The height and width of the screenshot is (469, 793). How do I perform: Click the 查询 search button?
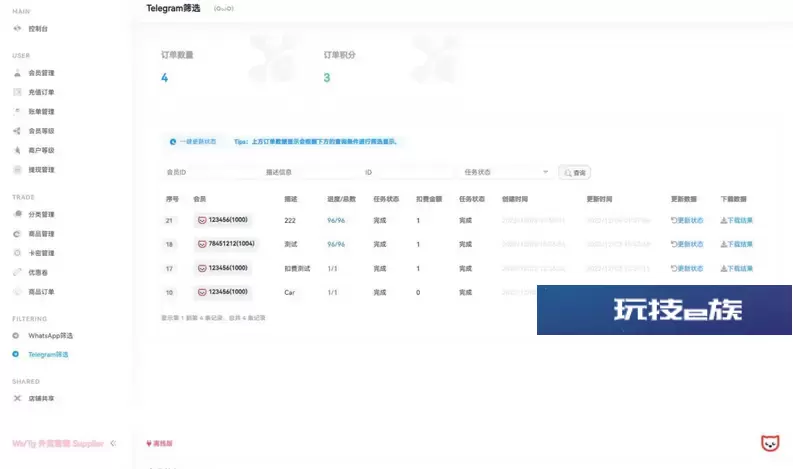pyautogui.click(x=575, y=173)
